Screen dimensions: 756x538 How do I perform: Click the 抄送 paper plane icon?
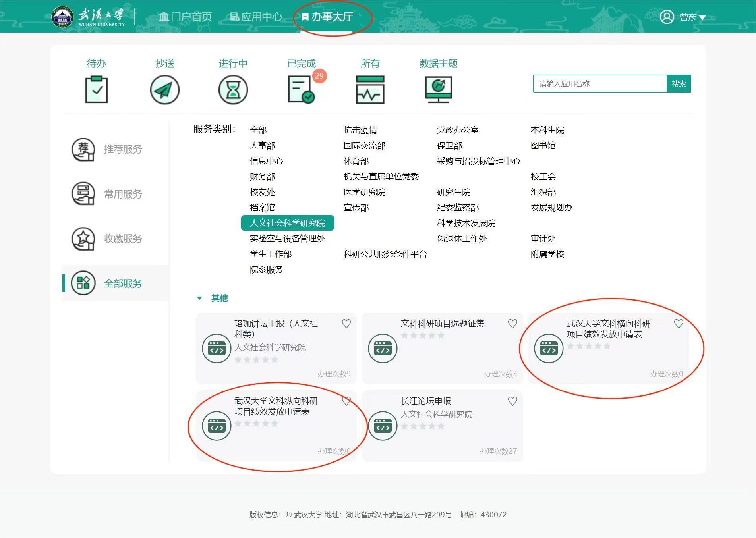[x=164, y=90]
